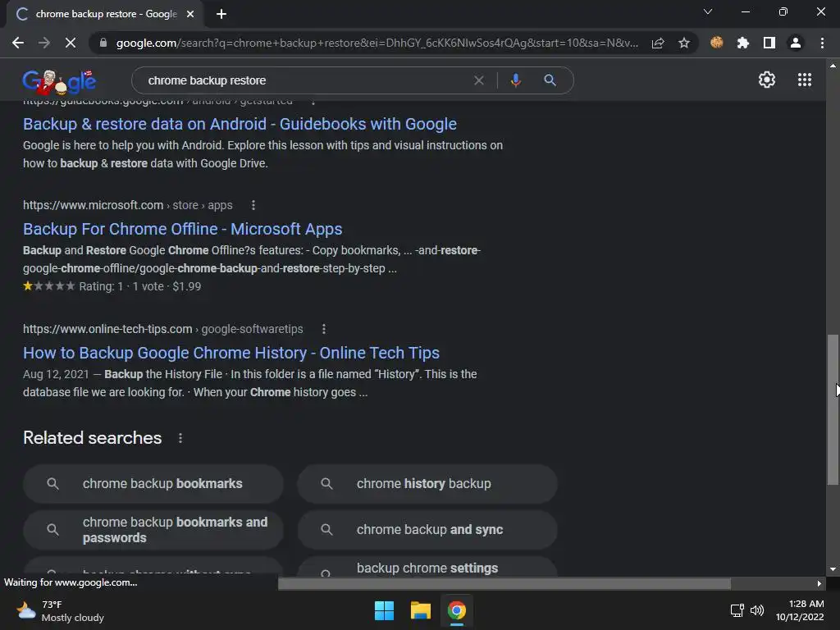Open the tab search dropdown chevron

click(x=708, y=11)
